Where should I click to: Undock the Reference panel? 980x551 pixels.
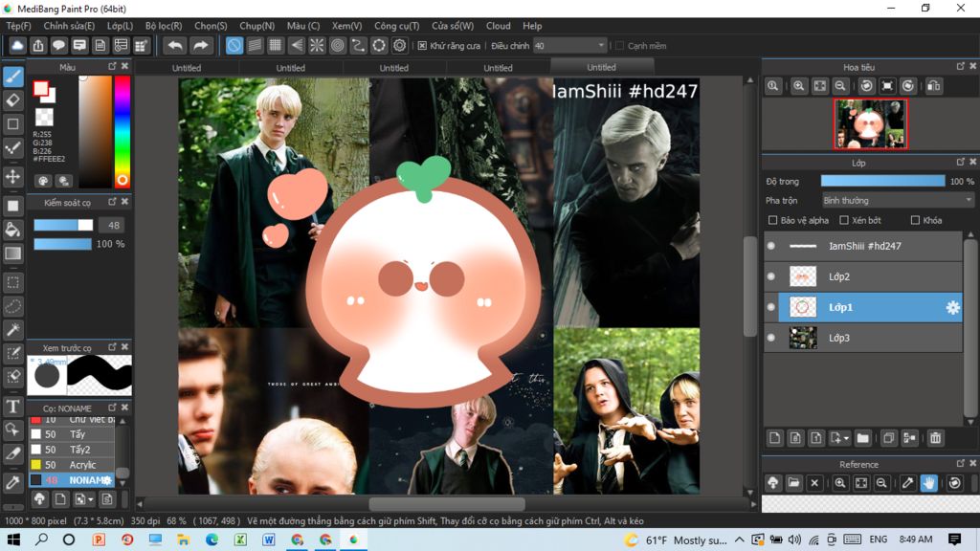(x=961, y=464)
